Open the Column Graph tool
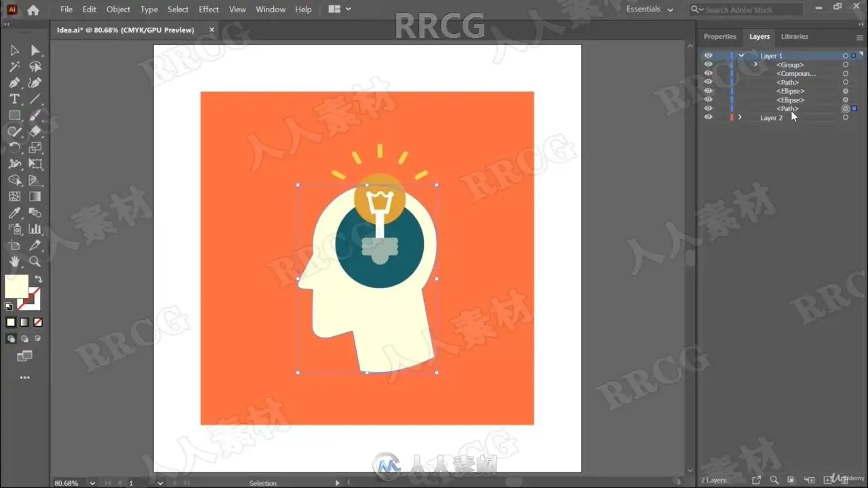This screenshot has height=488, width=868. [x=35, y=229]
